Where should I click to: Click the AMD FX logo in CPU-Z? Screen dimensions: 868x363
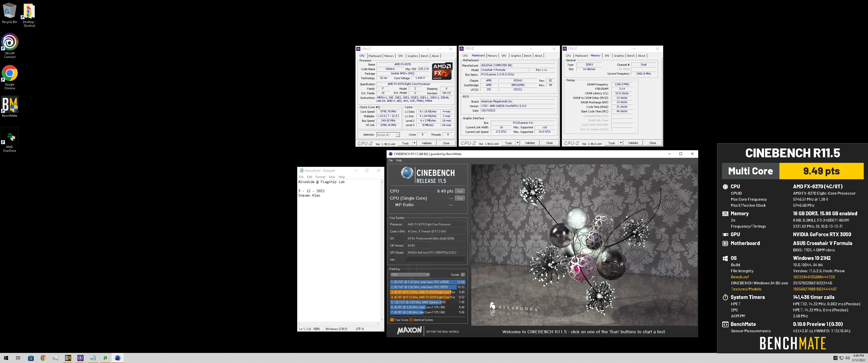point(442,71)
